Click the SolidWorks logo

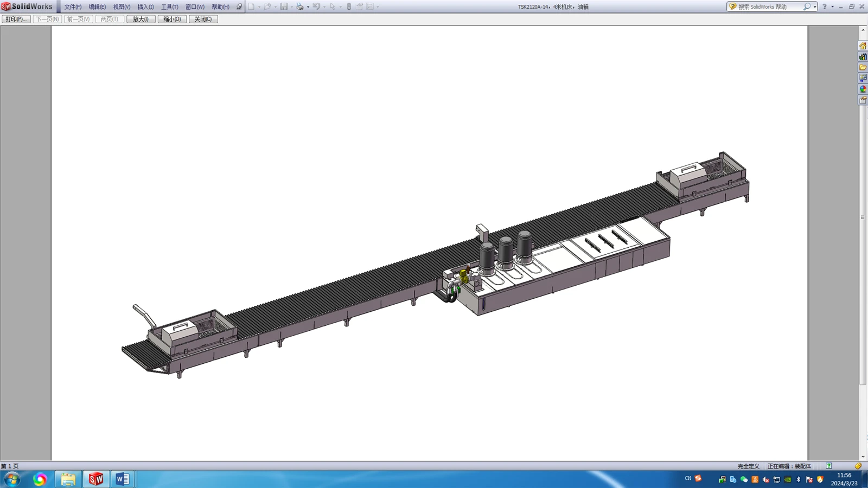pos(27,7)
